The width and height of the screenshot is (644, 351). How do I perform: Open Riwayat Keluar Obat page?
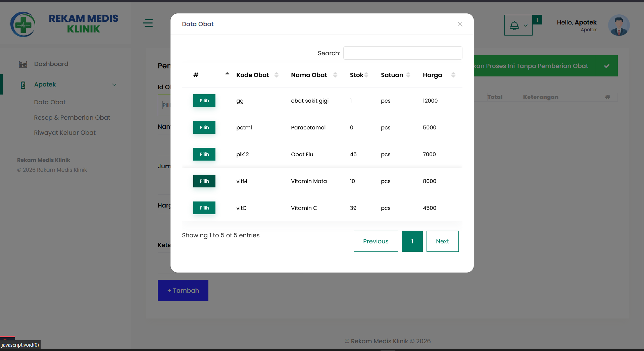coord(65,133)
